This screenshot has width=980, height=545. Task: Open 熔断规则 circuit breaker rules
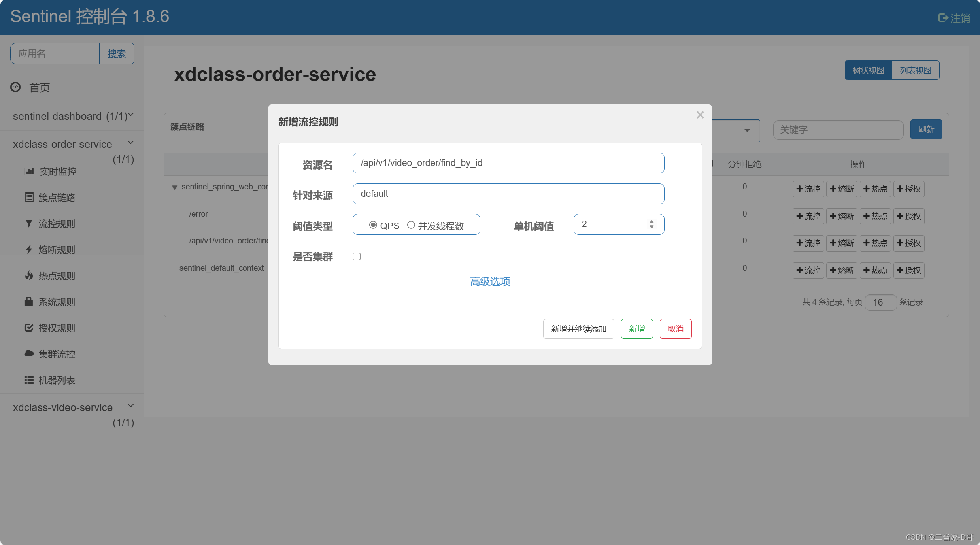(50, 250)
